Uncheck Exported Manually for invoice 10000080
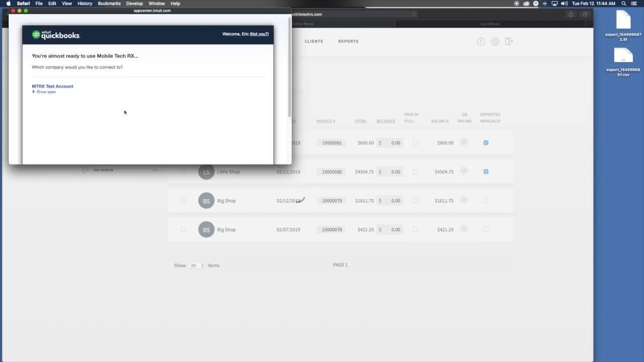The width and height of the screenshot is (644, 362). (x=486, y=171)
